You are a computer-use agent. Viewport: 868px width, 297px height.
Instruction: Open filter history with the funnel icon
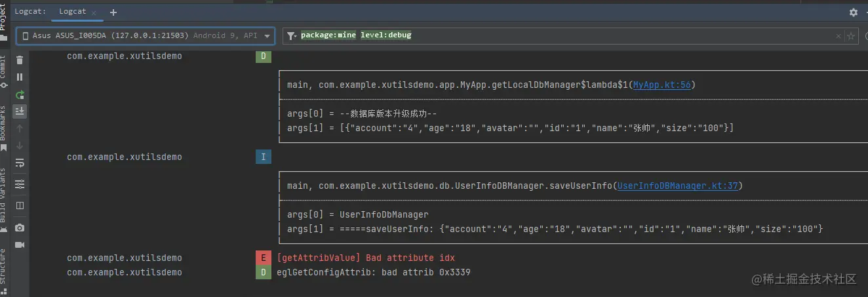pyautogui.click(x=292, y=35)
